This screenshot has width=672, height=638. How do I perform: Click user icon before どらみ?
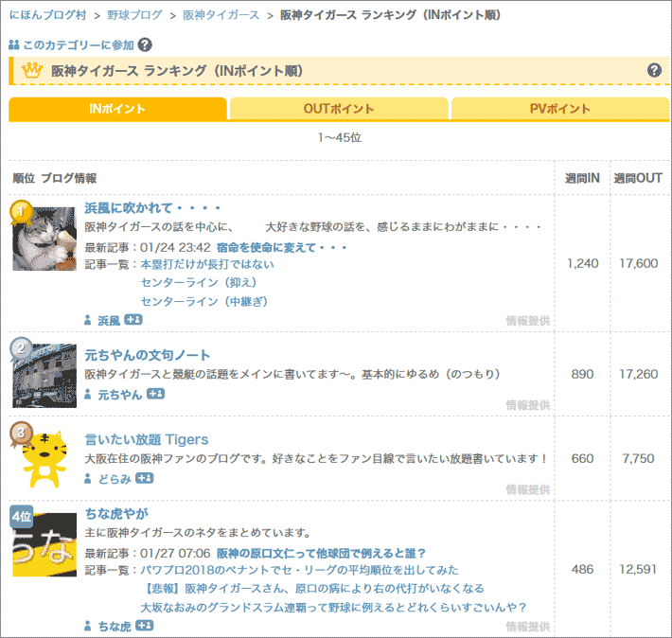point(88,479)
